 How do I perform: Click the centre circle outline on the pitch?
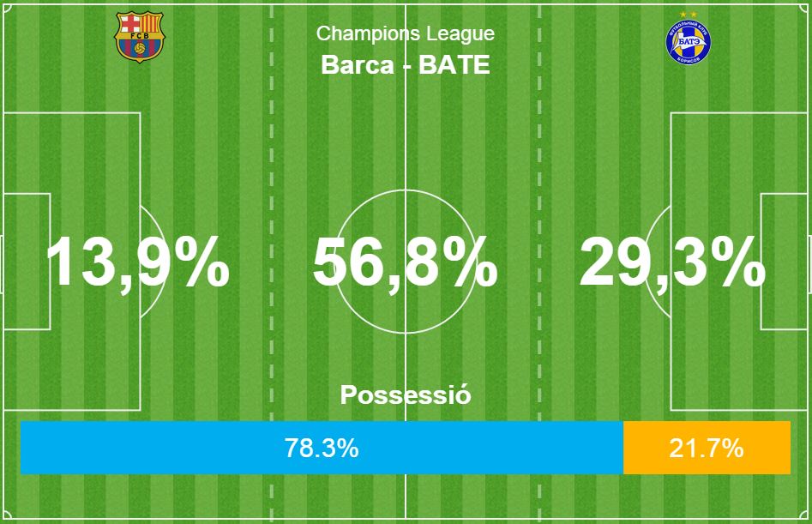(406, 190)
